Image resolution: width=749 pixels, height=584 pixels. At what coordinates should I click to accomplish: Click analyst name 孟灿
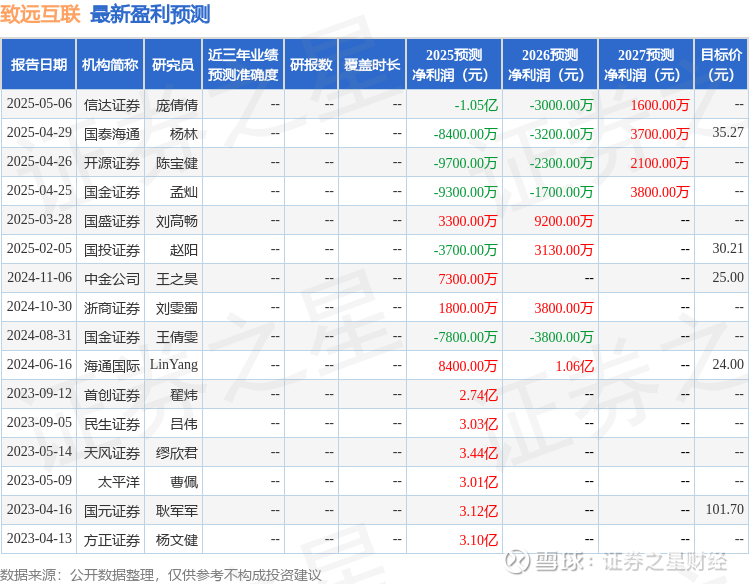pos(183,192)
